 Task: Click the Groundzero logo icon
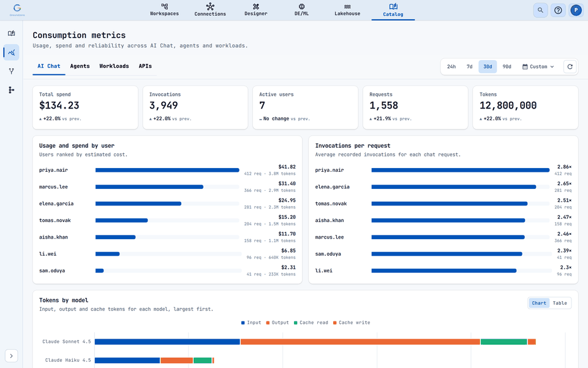click(17, 9)
